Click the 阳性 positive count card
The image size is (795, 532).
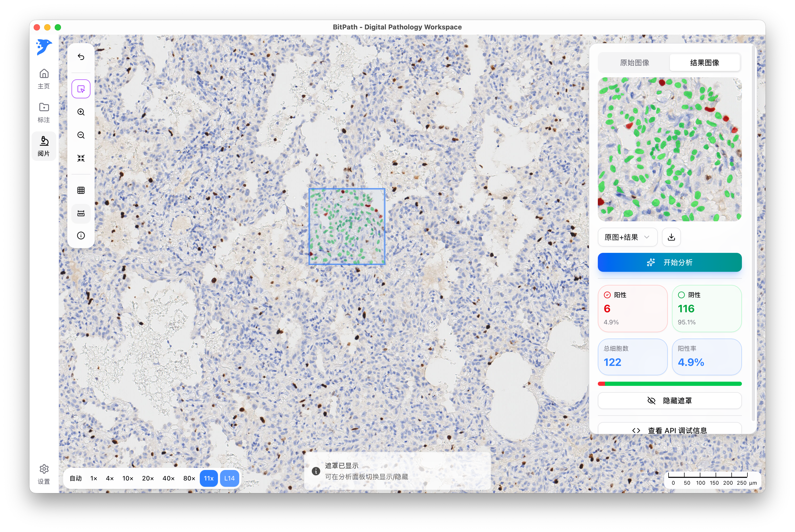(x=633, y=308)
